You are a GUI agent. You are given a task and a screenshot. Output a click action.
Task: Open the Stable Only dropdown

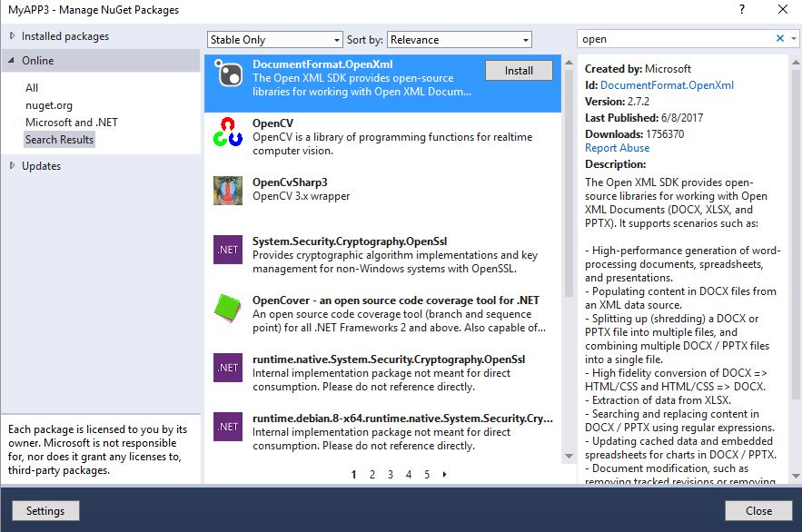point(274,39)
